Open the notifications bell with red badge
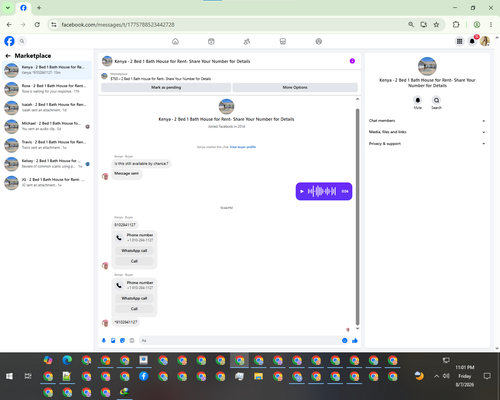This screenshot has width=500, height=400. pos(472,41)
